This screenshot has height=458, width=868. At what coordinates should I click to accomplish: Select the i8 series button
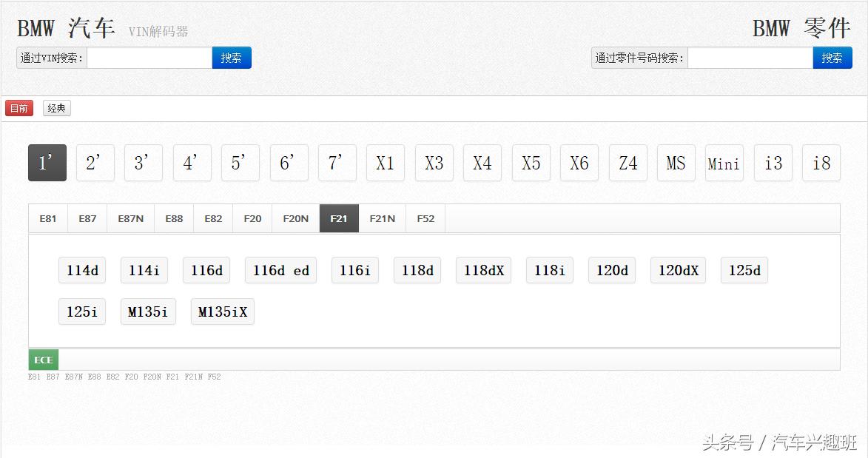pos(821,163)
